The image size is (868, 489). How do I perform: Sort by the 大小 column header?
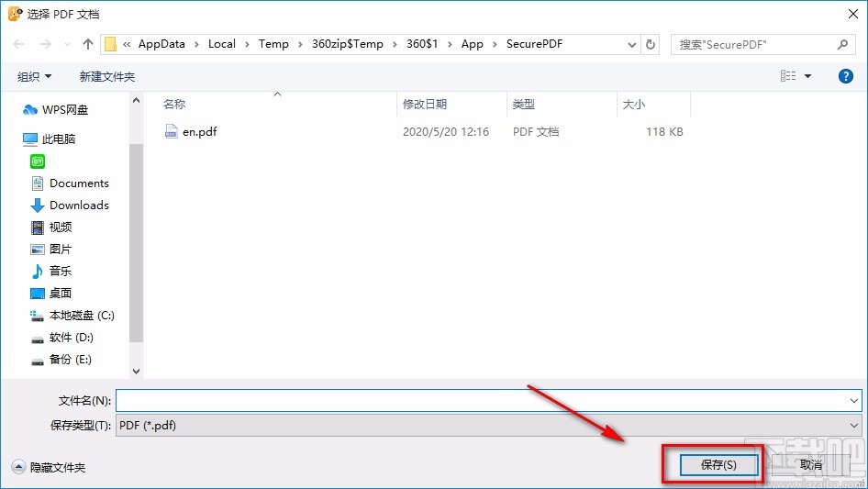click(x=634, y=104)
